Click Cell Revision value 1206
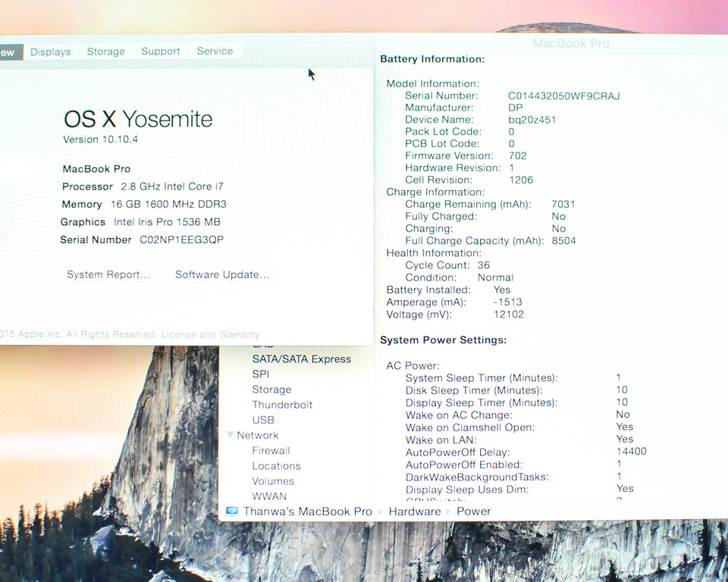The height and width of the screenshot is (582, 728). tap(521, 180)
